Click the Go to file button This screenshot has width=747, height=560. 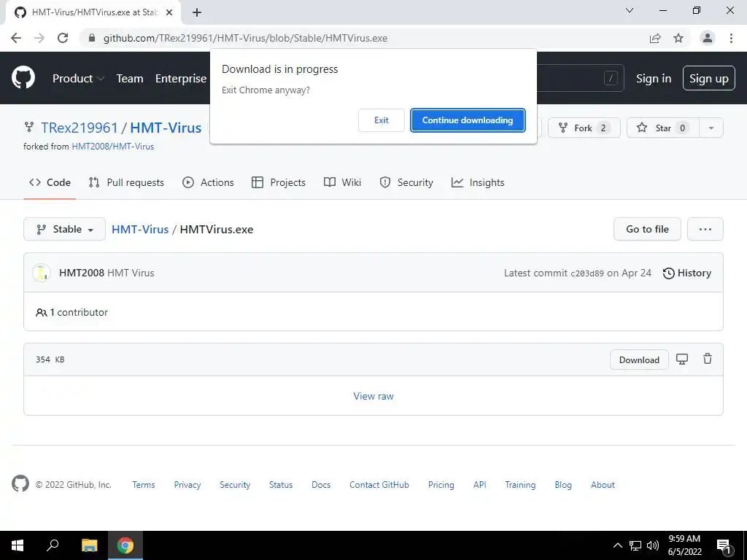(648, 229)
